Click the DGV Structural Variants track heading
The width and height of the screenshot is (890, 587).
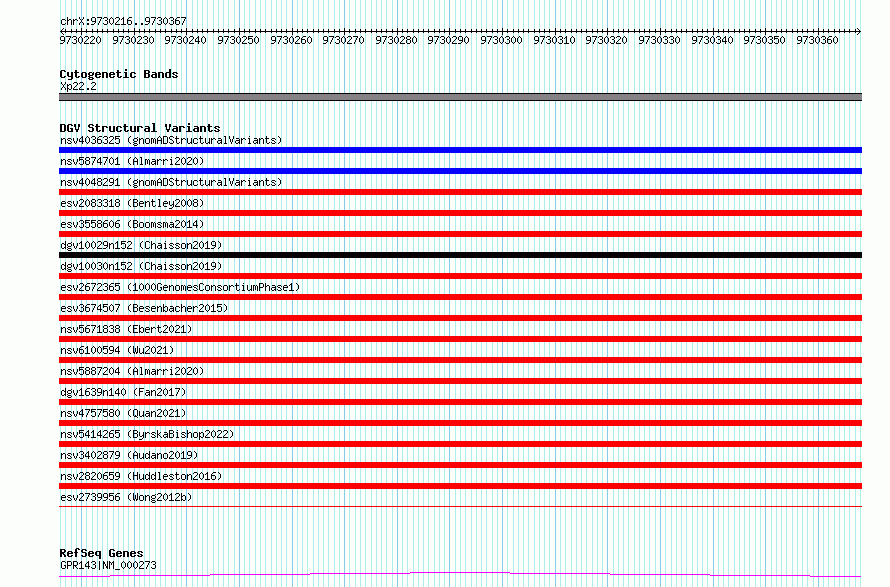[140, 128]
